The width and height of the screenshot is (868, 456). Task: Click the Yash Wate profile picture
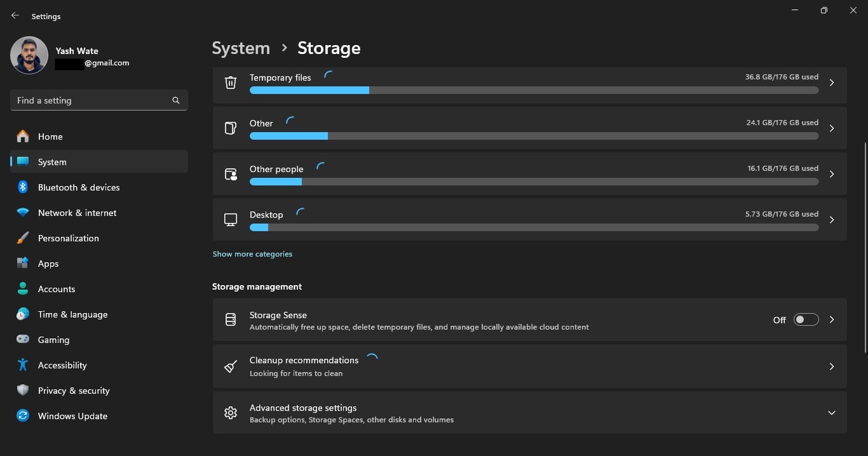[x=29, y=55]
